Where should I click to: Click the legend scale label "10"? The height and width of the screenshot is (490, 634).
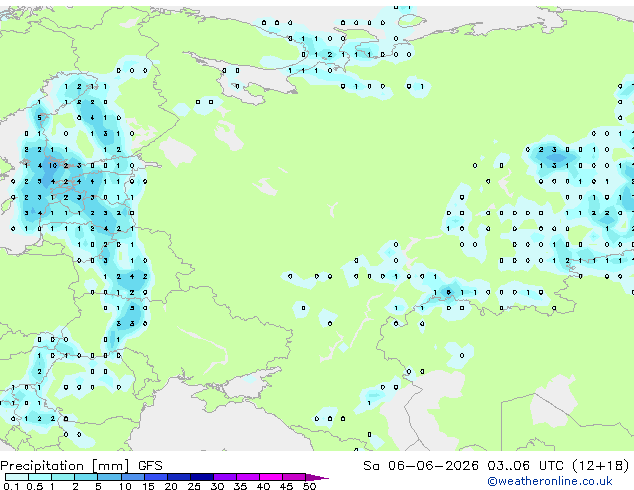pos(125,486)
